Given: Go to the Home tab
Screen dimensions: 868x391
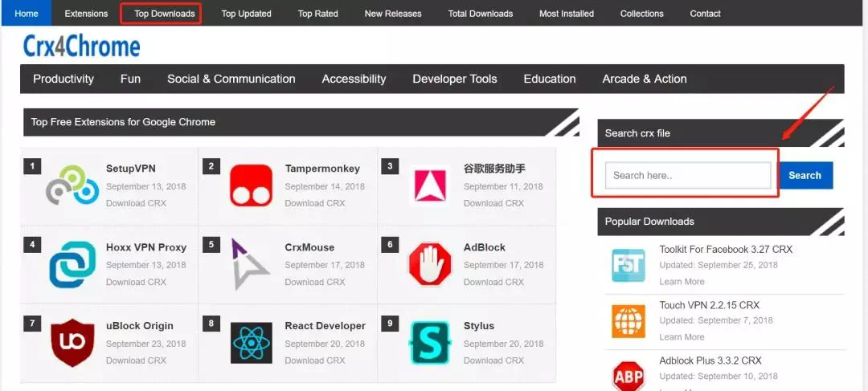Looking at the screenshot, I should (26, 14).
